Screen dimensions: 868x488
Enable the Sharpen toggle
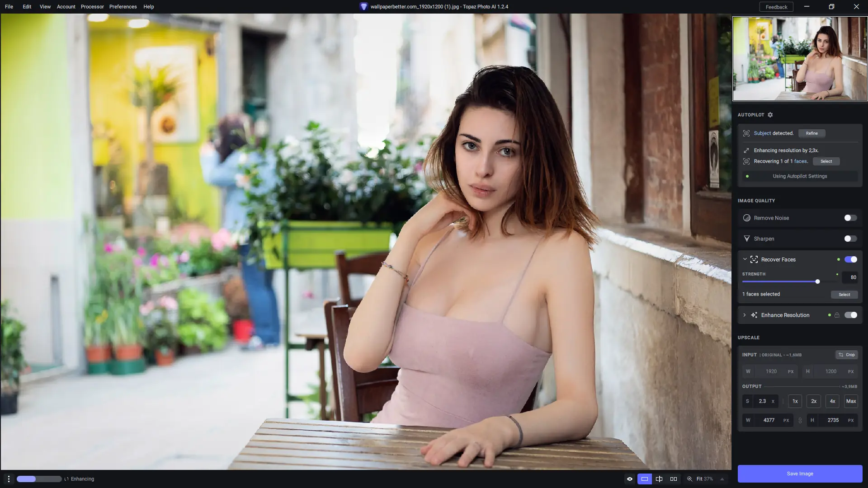[850, 239]
